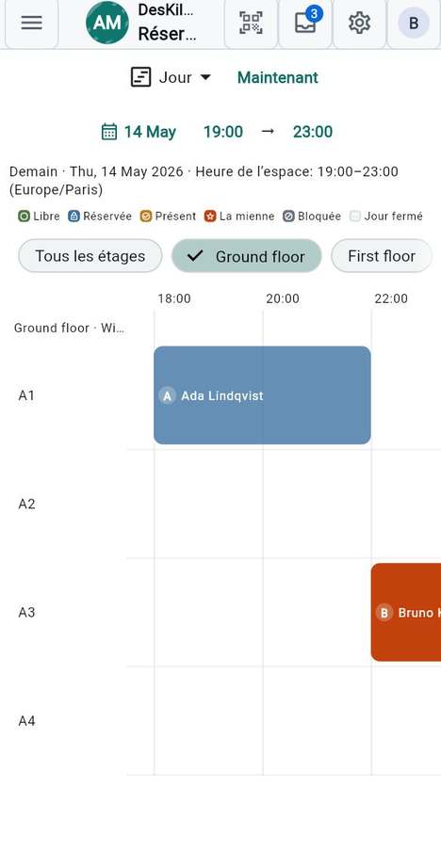Select the A4 desk row label

[26, 721]
